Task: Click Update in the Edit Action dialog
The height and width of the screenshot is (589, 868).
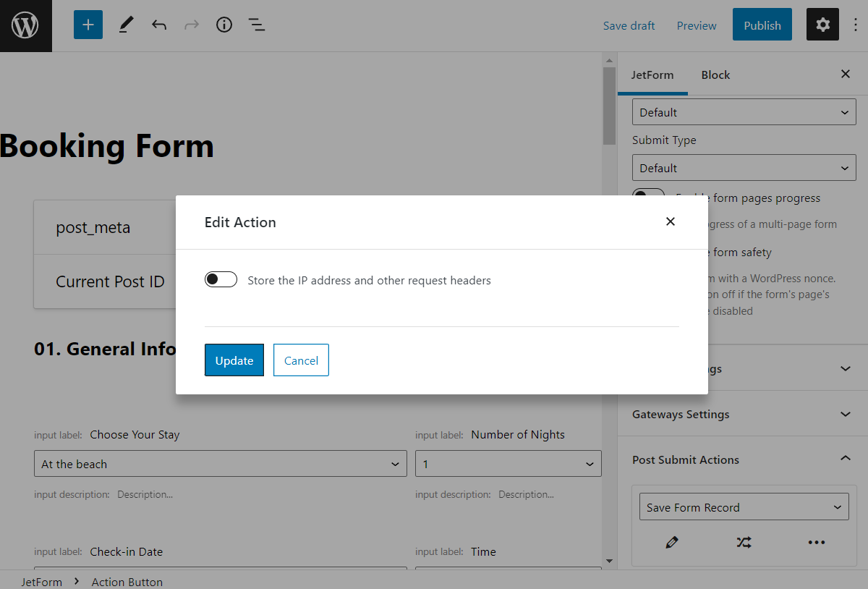Action: 234,360
